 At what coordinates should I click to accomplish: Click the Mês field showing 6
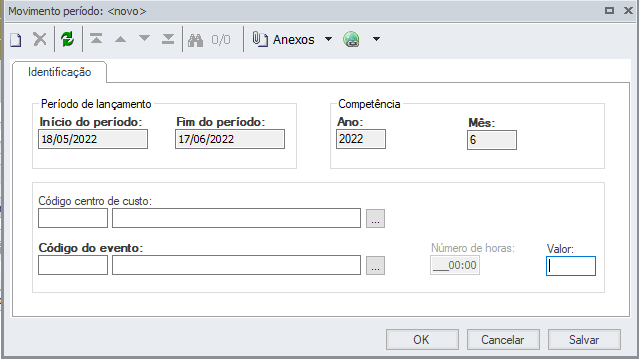tap(492, 140)
